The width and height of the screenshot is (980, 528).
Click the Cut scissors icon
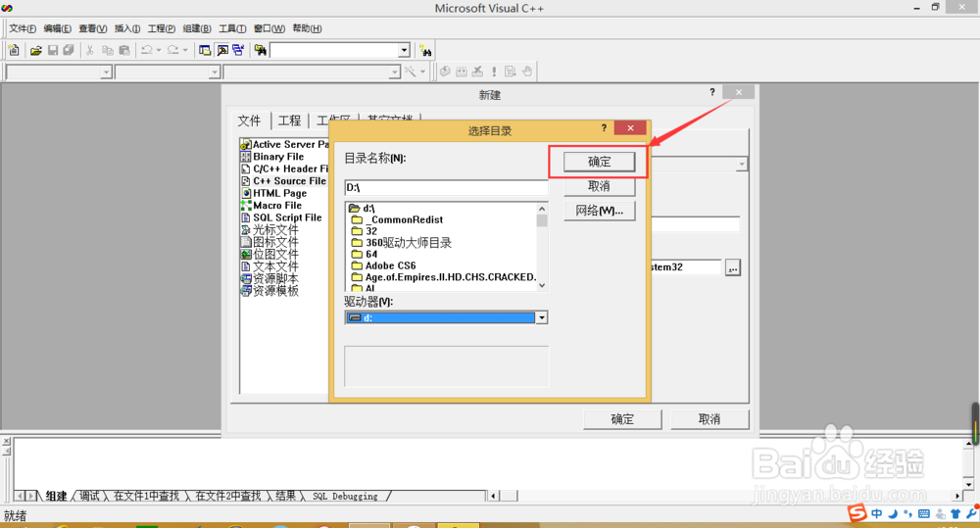pos(90,50)
